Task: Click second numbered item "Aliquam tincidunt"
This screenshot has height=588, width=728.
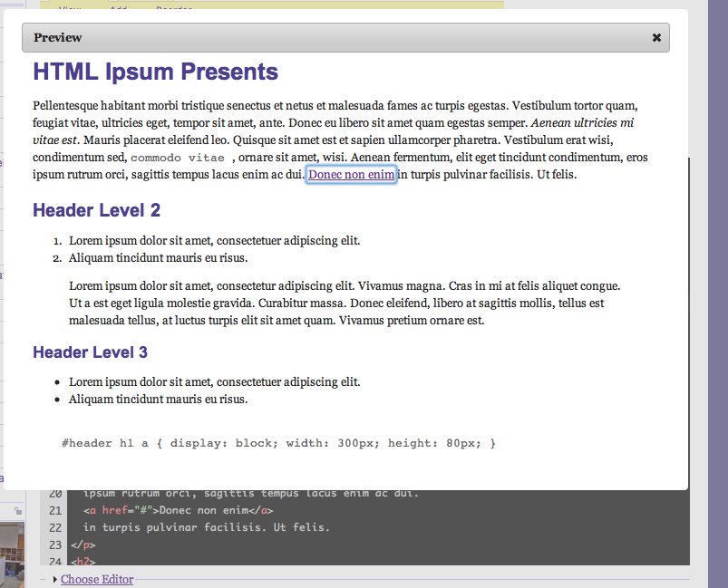Action: [x=158, y=258]
